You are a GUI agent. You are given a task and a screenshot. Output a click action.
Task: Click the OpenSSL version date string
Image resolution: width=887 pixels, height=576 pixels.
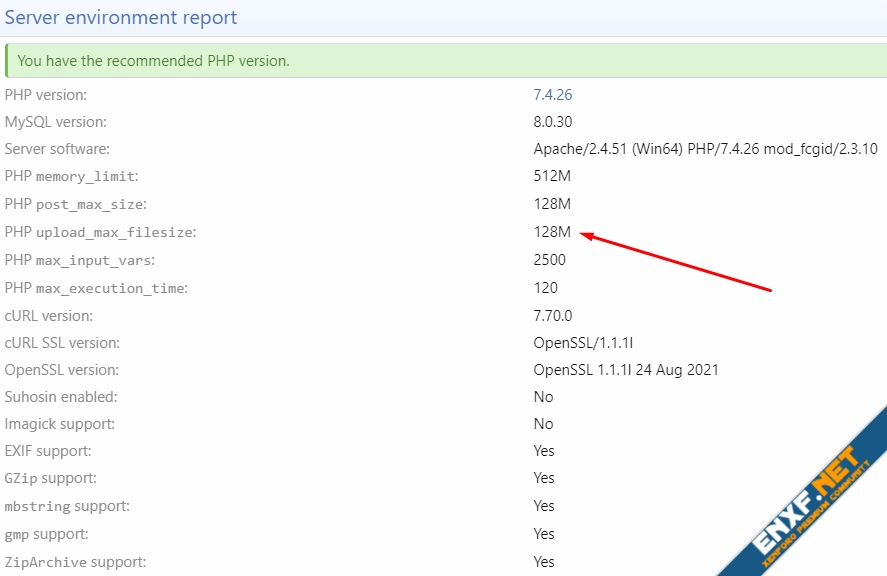[626, 370]
